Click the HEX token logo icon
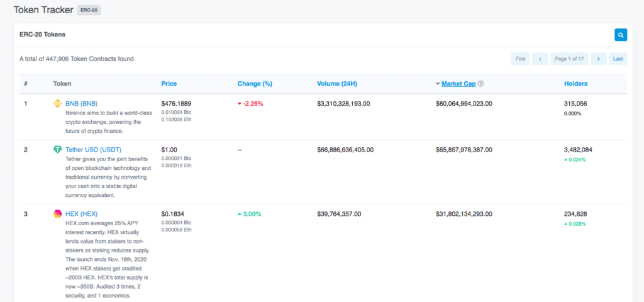 tap(57, 214)
